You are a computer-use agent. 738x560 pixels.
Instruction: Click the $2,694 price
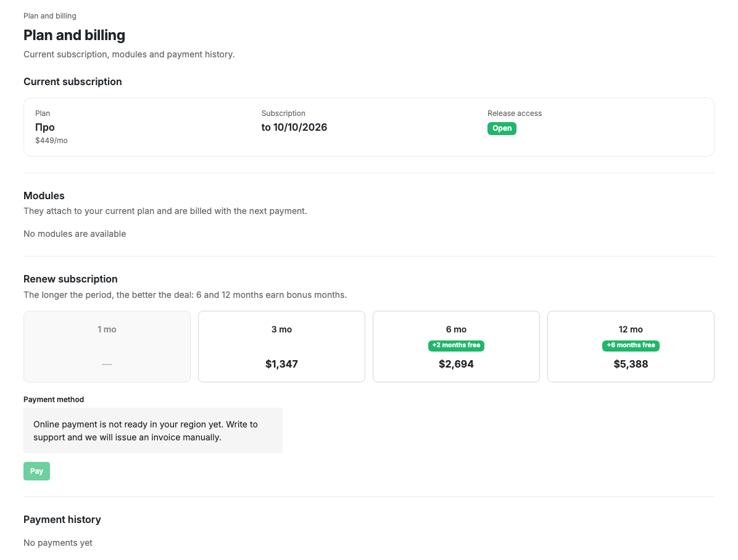tap(456, 364)
